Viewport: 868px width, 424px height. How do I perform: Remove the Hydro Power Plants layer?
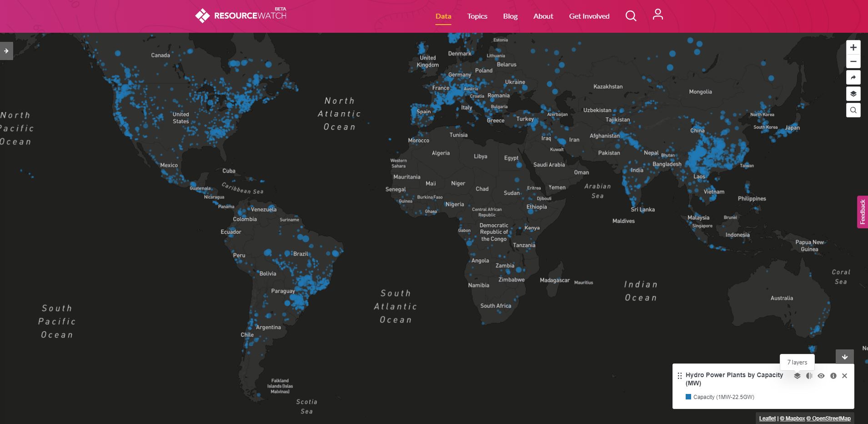pos(844,376)
